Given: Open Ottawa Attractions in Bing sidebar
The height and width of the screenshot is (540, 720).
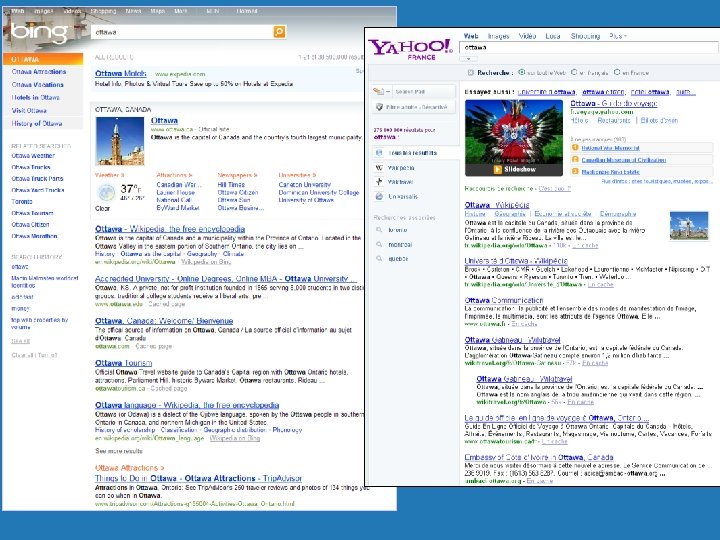Looking at the screenshot, I should [39, 72].
